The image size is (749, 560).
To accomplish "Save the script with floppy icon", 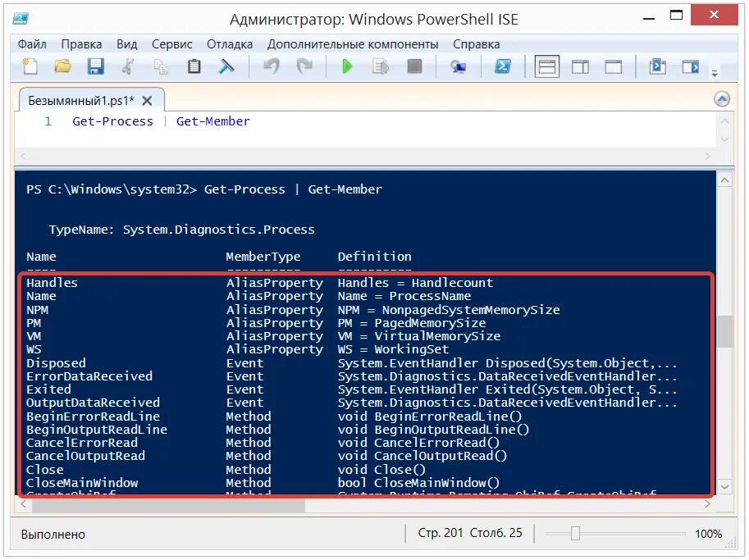I will 95,66.
